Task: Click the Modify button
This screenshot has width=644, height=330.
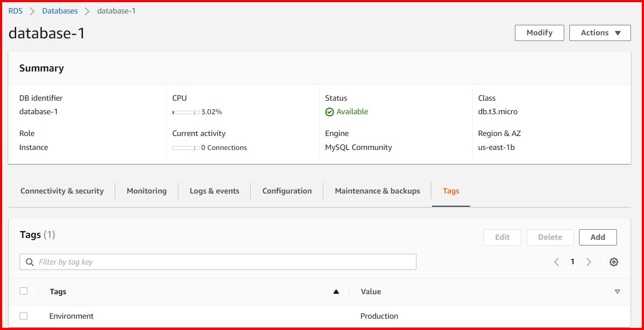Action: 539,33
